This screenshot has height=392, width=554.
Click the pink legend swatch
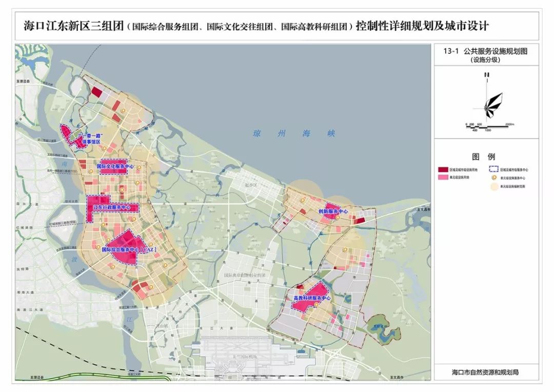(443, 177)
